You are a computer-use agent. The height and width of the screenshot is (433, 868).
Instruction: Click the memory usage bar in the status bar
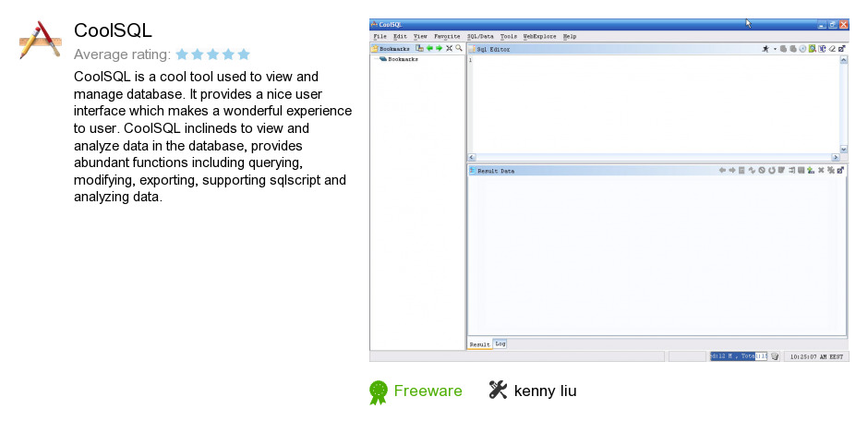pyautogui.click(x=739, y=356)
